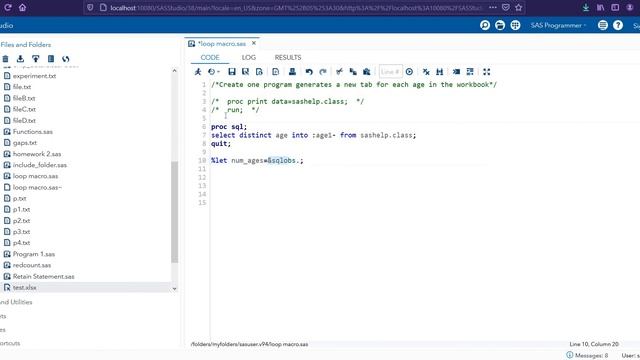Copy the selected code

(x=353, y=72)
